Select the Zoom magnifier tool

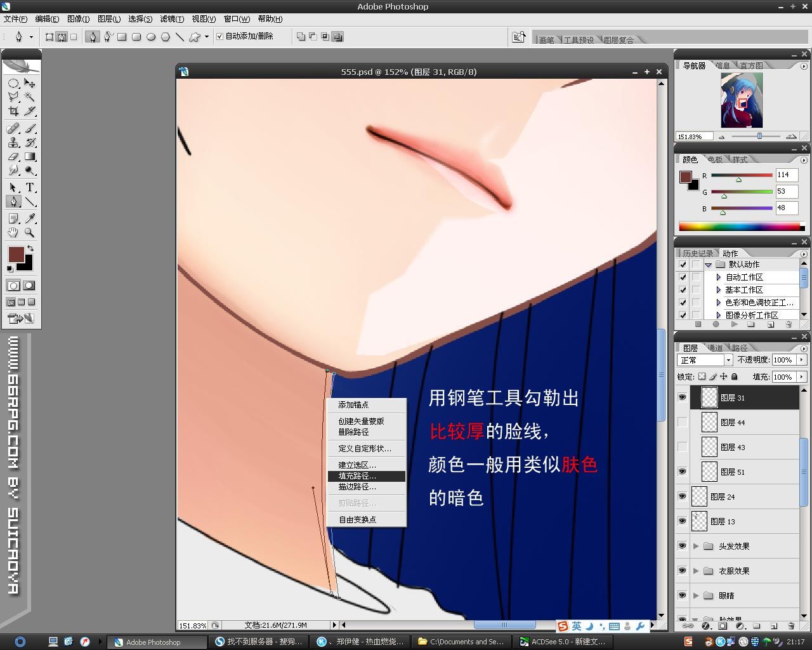pyautogui.click(x=30, y=232)
